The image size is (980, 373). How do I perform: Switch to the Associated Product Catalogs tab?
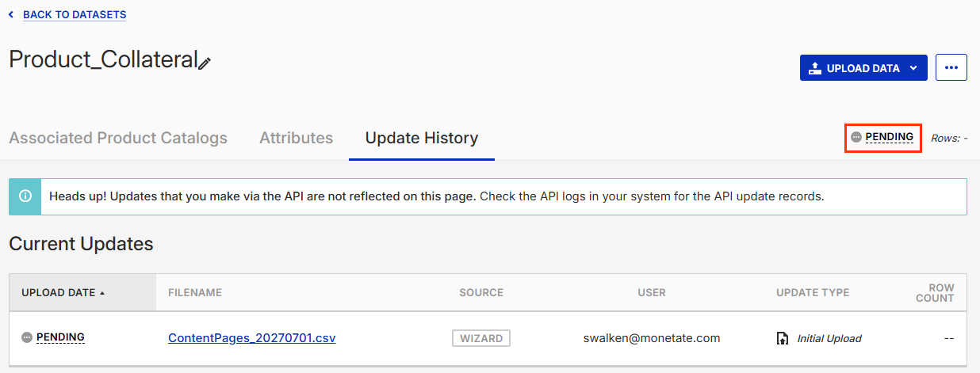[118, 138]
